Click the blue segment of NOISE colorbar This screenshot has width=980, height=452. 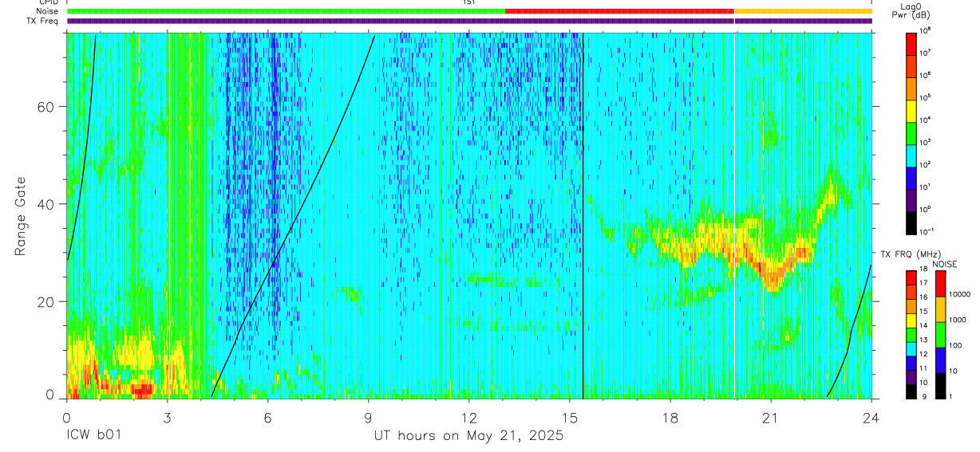pyautogui.click(x=940, y=360)
